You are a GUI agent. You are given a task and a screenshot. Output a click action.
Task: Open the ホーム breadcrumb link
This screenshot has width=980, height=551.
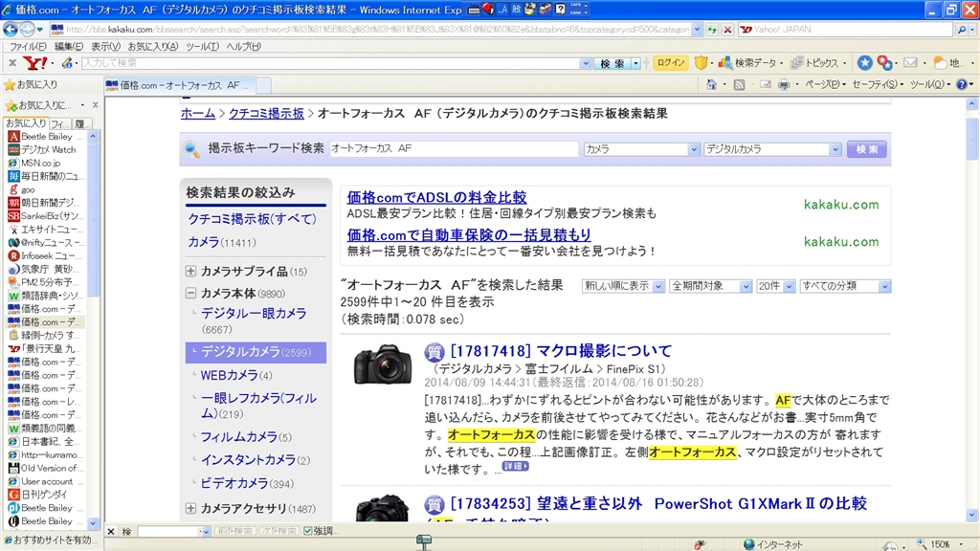198,113
